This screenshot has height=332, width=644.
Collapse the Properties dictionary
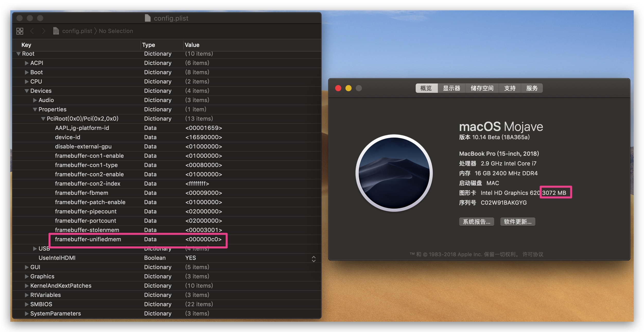pyautogui.click(x=35, y=110)
